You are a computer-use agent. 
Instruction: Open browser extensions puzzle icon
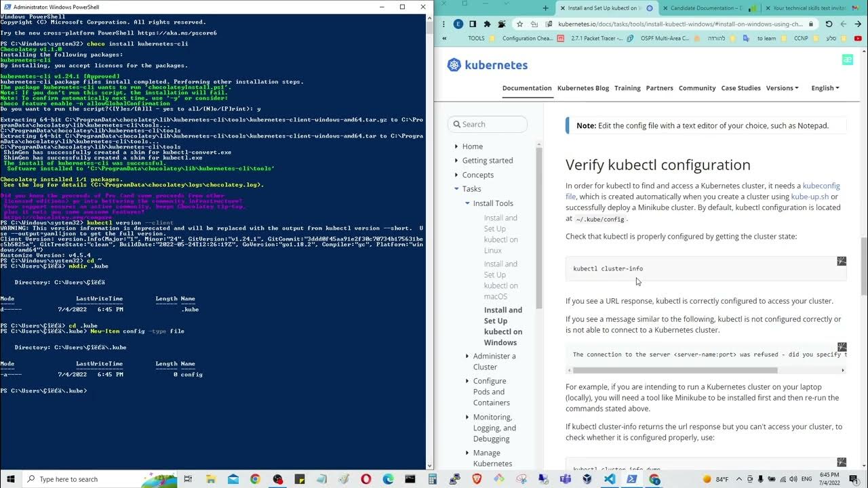click(487, 24)
